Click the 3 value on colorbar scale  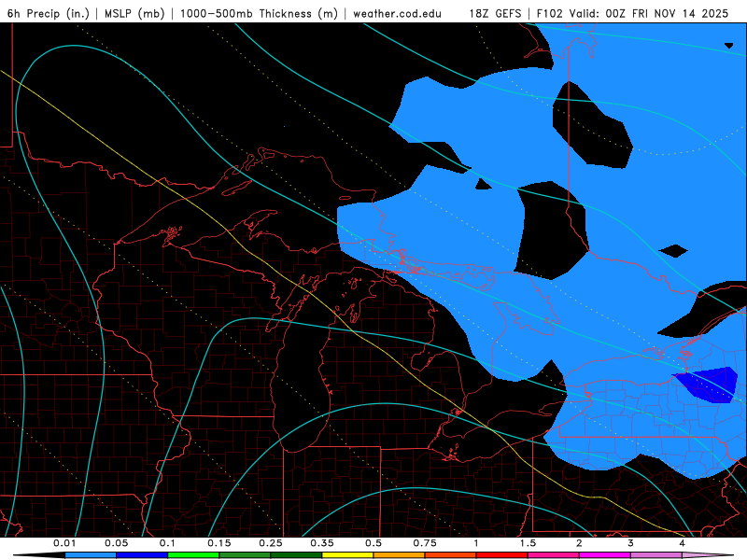pyautogui.click(x=630, y=543)
